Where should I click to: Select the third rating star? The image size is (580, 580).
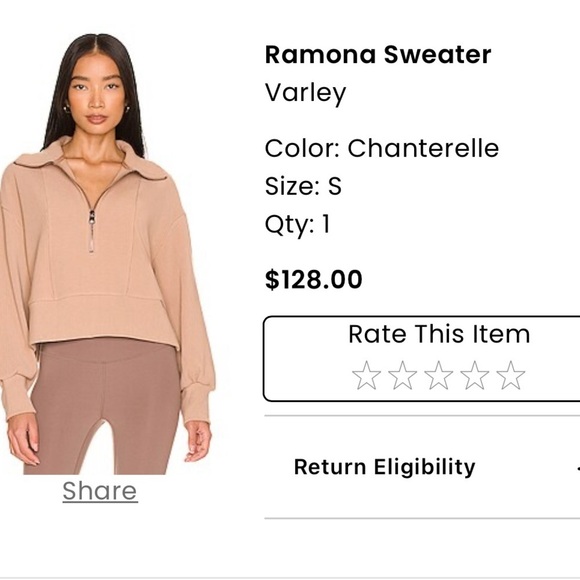[x=439, y=376]
